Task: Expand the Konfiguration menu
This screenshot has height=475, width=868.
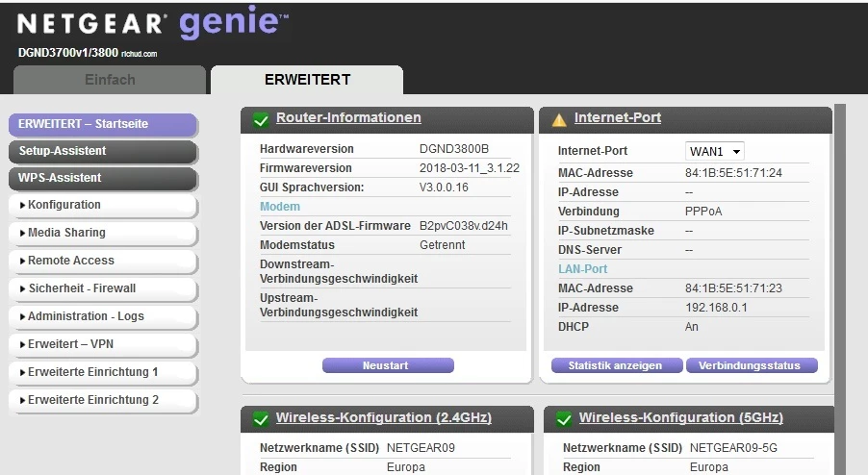Action: point(103,205)
